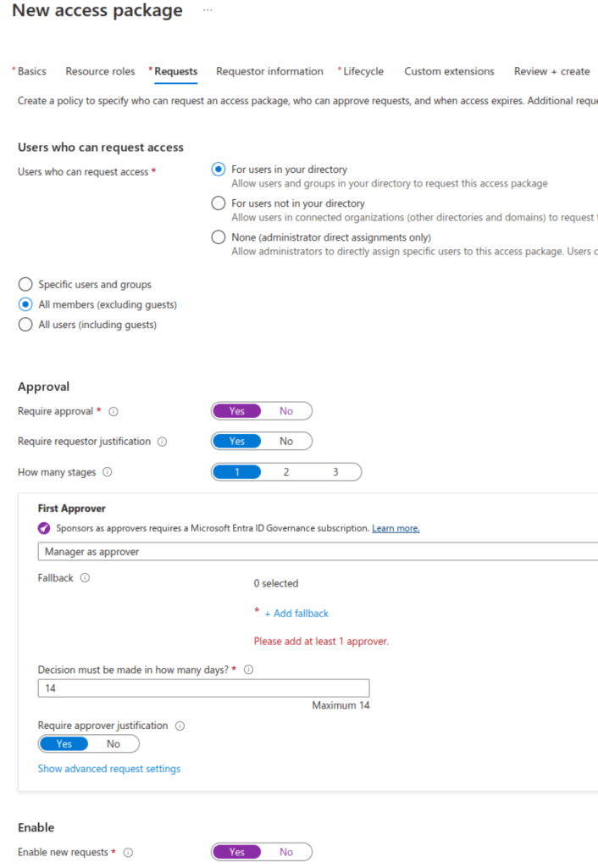Image resolution: width=598 pixels, height=868 pixels.
Task: Click the decision days input field
Action: click(x=203, y=689)
